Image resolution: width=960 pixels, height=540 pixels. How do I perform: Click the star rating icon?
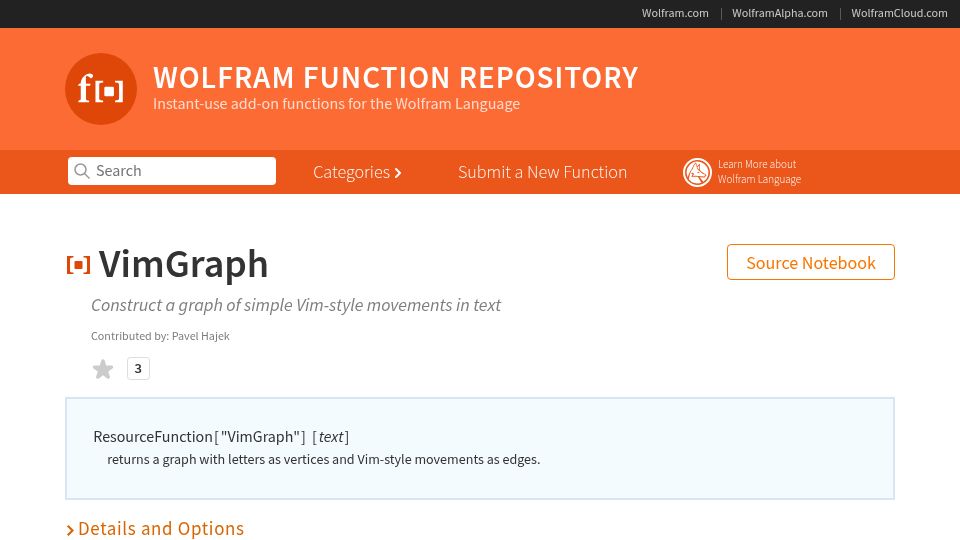(103, 369)
